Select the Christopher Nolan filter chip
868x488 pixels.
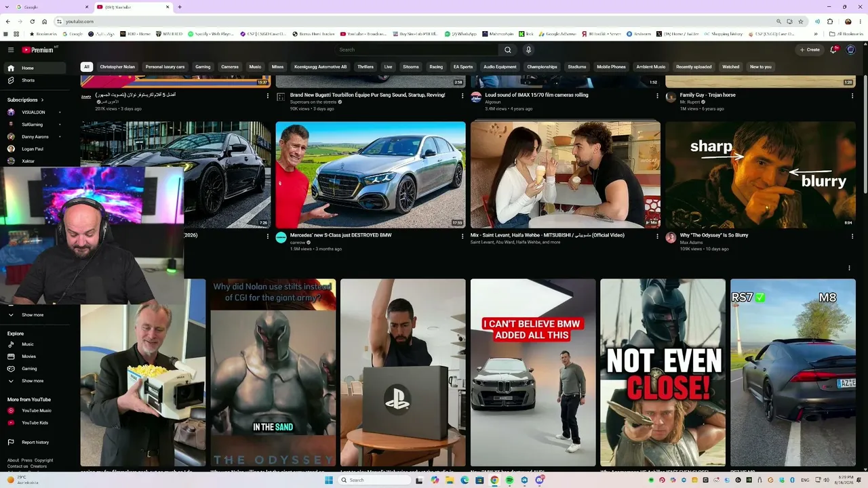point(117,66)
